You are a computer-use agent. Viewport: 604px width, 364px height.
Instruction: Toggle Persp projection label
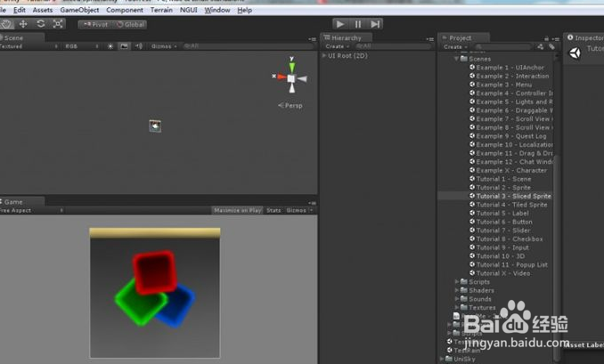coord(290,105)
